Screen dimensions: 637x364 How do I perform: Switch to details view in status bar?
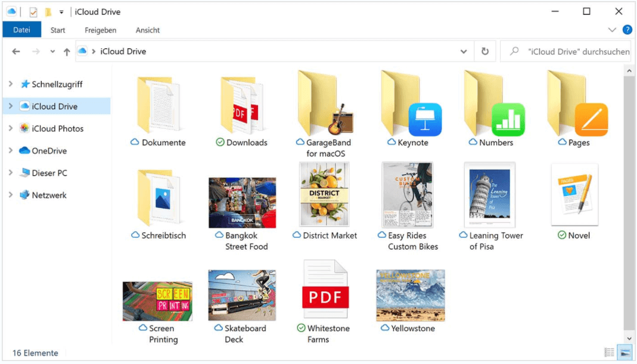[x=609, y=353]
